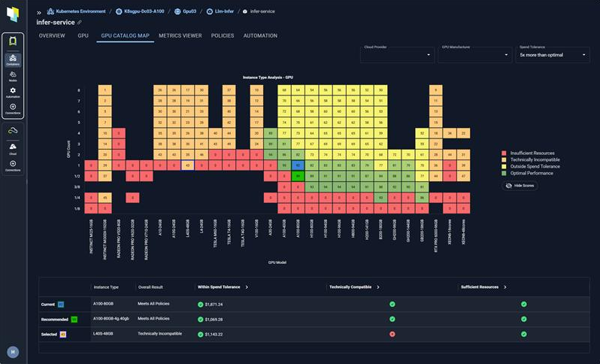Toggle Hide Scores on the GPU map
This screenshot has width=600, height=364.
point(520,185)
